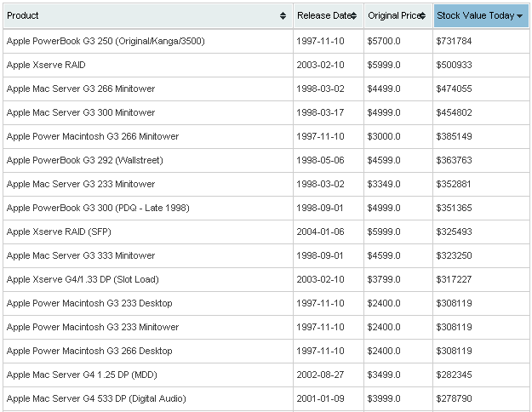This screenshot has height=412, width=532.
Task: Select Apple PowerBook G3 250 (Original/Kanga/3500) cell
Action: pyautogui.click(x=148, y=41)
